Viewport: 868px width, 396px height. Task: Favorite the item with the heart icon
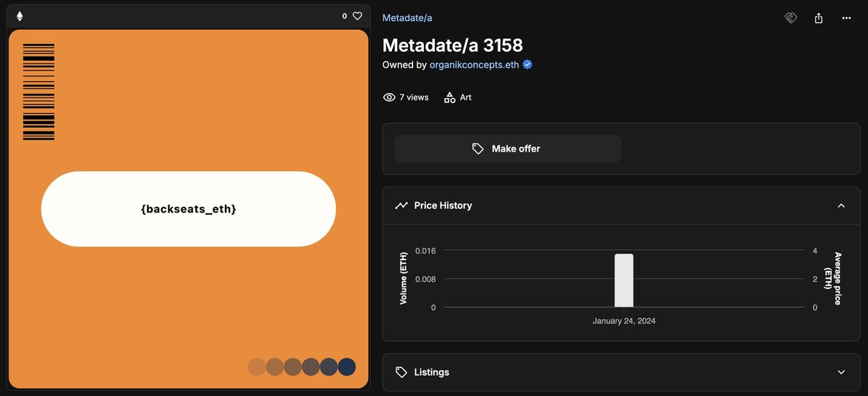(x=357, y=16)
